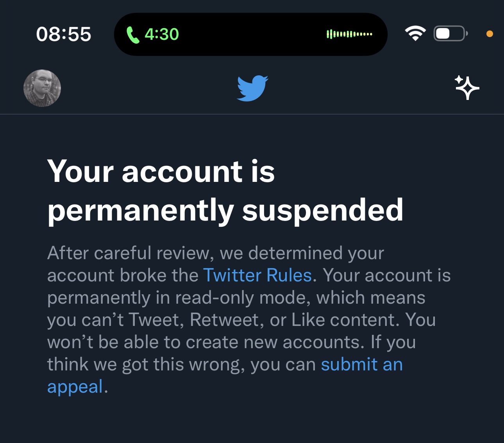Tap the 08:55 status bar clock
The width and height of the screenshot is (504, 443).
point(64,34)
